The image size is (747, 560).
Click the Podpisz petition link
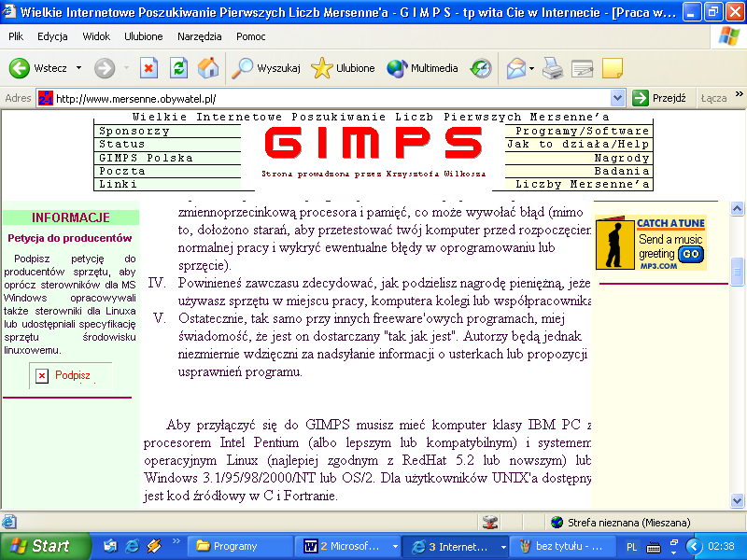point(73,375)
